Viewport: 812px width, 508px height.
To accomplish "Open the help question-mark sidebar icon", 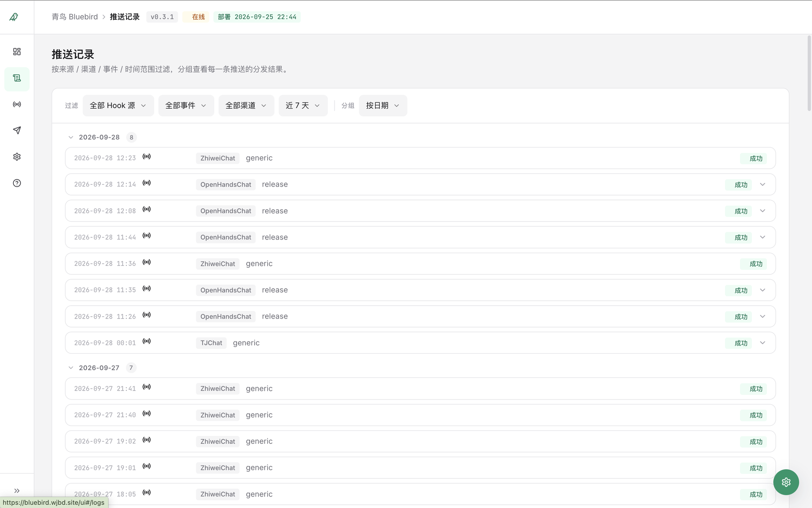I will 17,183.
